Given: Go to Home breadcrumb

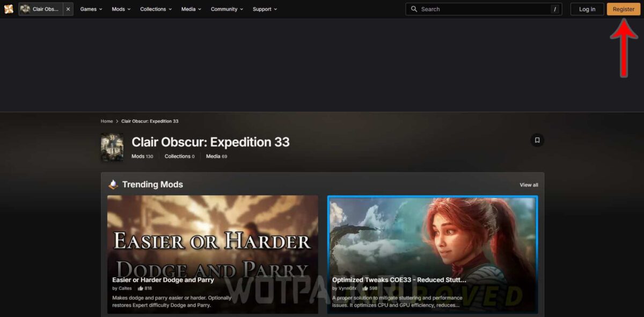Looking at the screenshot, I should tap(107, 121).
